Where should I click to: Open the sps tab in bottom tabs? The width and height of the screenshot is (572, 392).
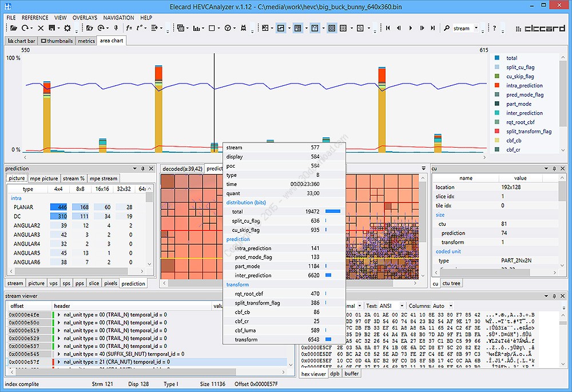coord(66,283)
